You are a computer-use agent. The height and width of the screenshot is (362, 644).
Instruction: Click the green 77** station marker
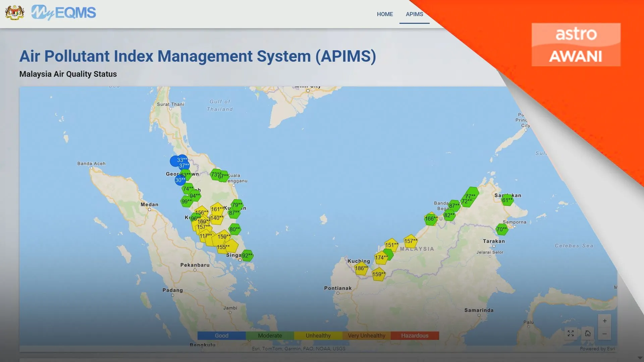click(x=470, y=196)
